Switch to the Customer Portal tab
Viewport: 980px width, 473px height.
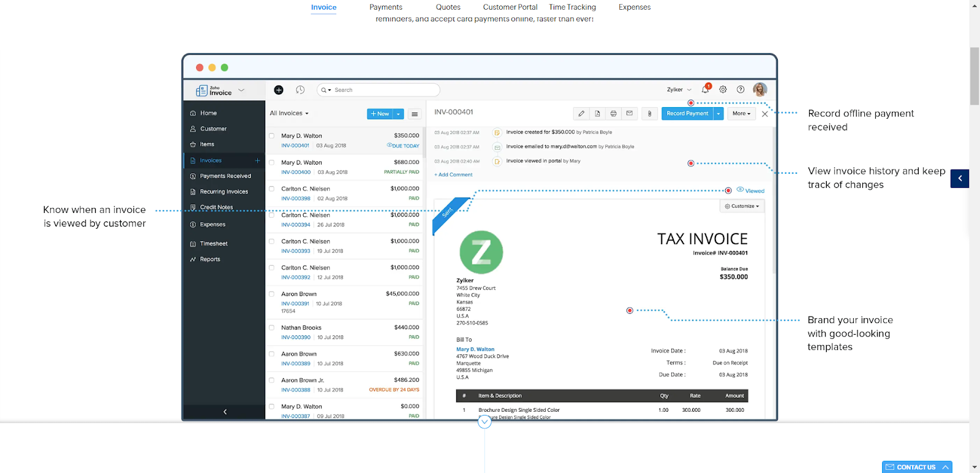tap(510, 7)
